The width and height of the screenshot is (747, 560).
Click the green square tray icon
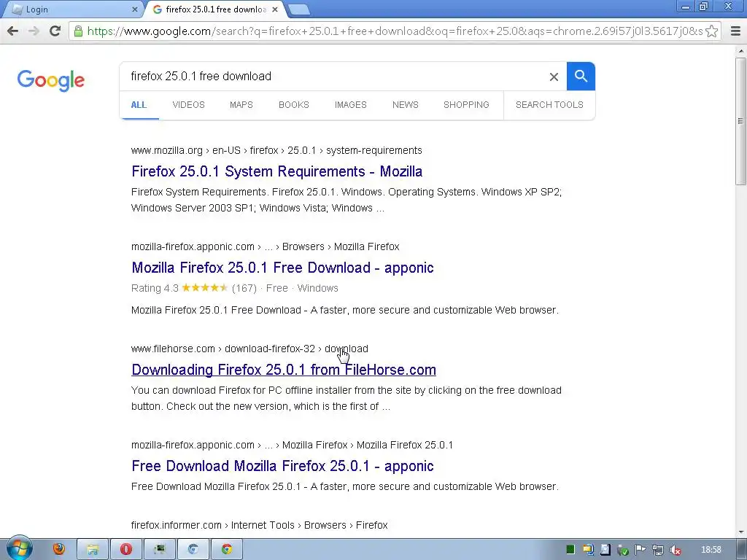pyautogui.click(x=570, y=550)
